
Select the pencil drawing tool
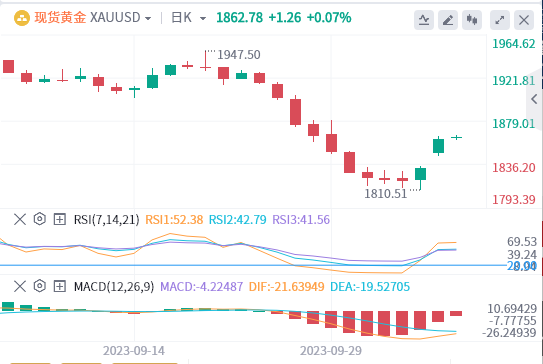coord(448,20)
